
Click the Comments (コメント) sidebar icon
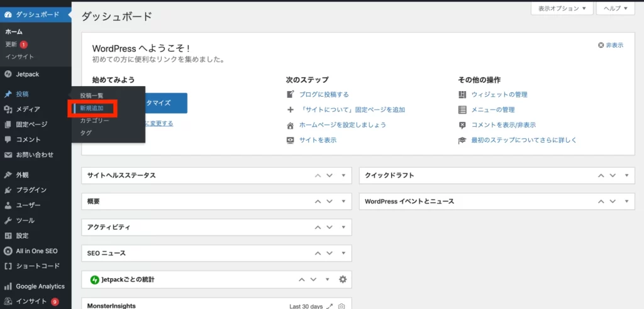point(8,139)
